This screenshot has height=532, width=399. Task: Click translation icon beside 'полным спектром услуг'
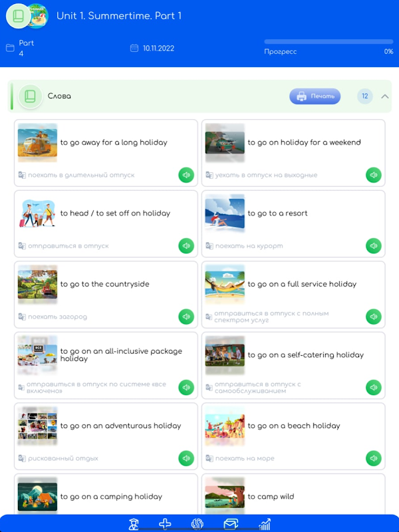[209, 317]
